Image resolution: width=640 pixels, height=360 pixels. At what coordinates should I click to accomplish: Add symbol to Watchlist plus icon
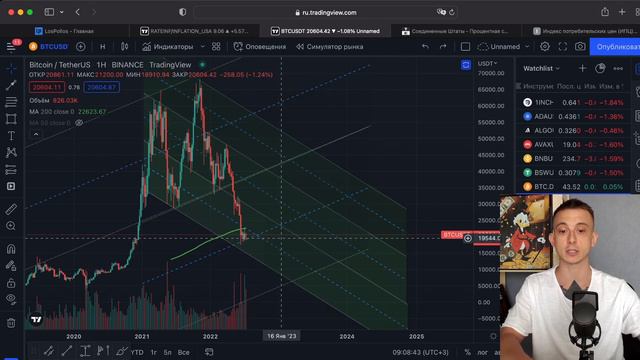582,69
